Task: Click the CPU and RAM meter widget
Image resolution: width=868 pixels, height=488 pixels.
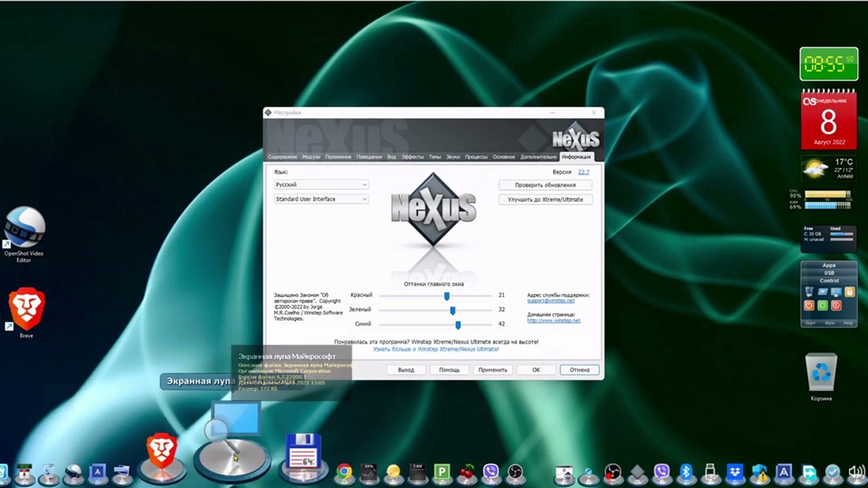Action: (822, 200)
